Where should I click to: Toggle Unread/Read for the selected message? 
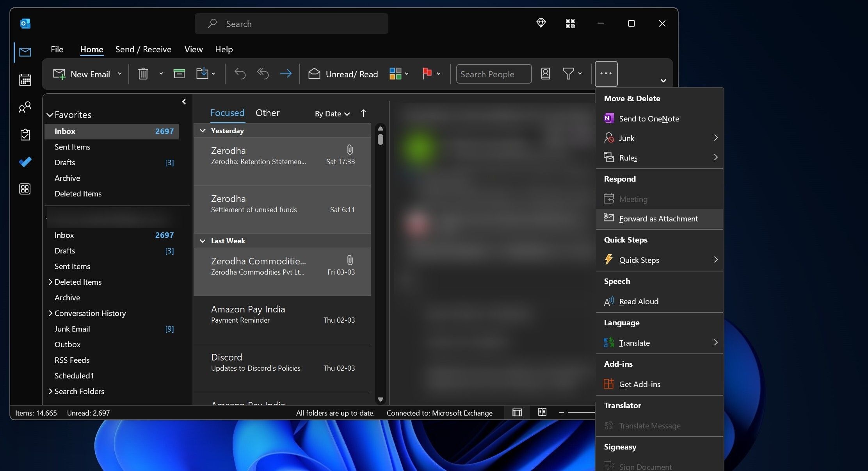coord(343,74)
